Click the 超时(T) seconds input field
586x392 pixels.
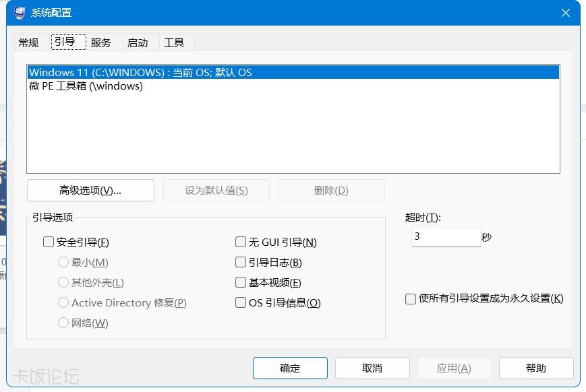coord(446,236)
